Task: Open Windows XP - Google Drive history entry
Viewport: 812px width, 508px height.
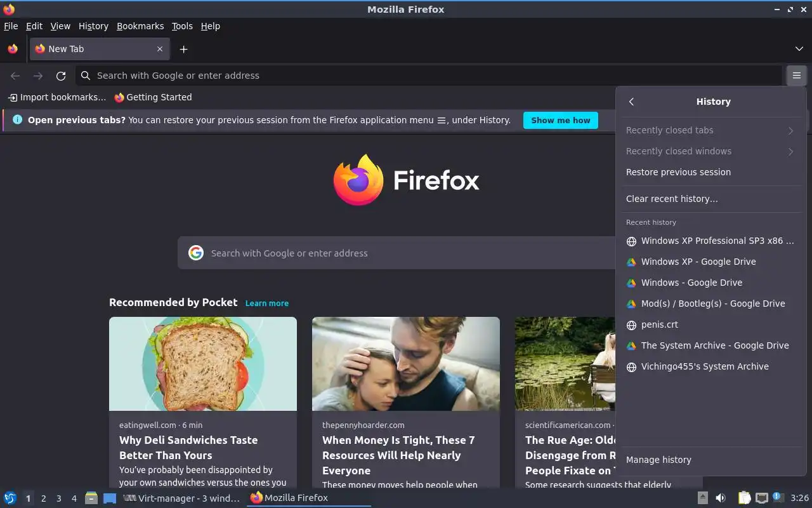Action: click(x=711, y=262)
